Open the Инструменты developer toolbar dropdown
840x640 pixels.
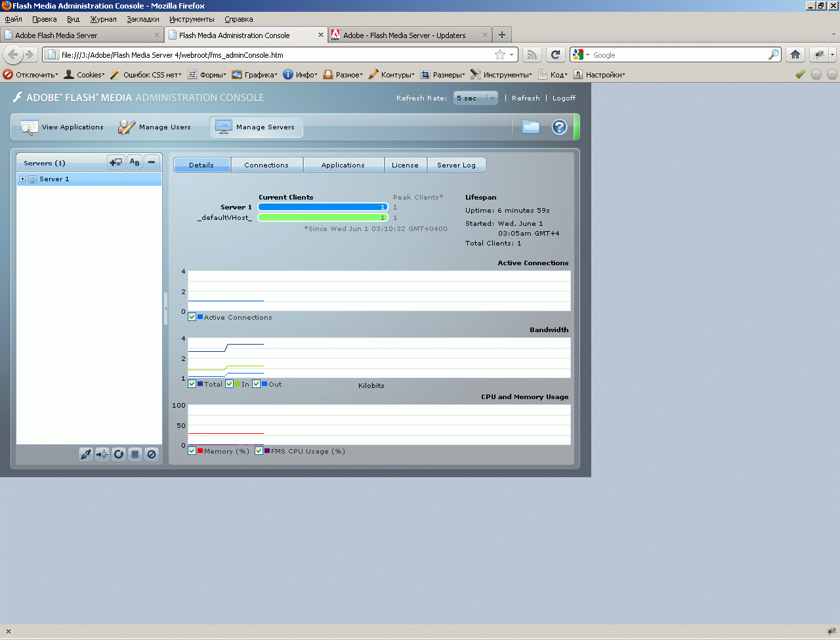(501, 74)
